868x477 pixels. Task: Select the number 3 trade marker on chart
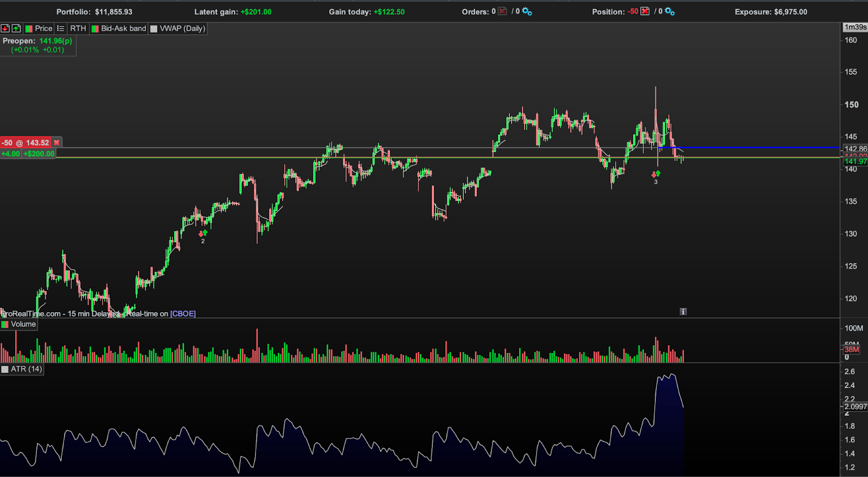(x=656, y=182)
